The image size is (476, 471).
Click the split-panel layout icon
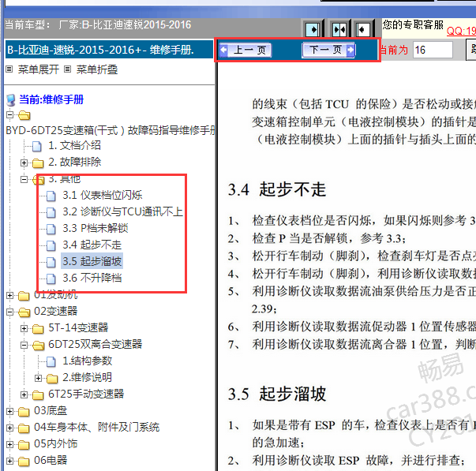coord(339,29)
